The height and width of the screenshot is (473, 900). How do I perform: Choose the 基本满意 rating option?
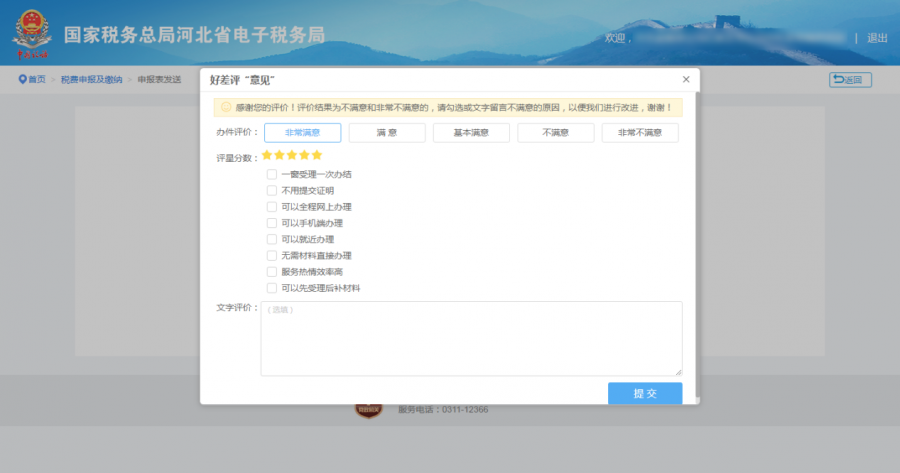(471, 132)
